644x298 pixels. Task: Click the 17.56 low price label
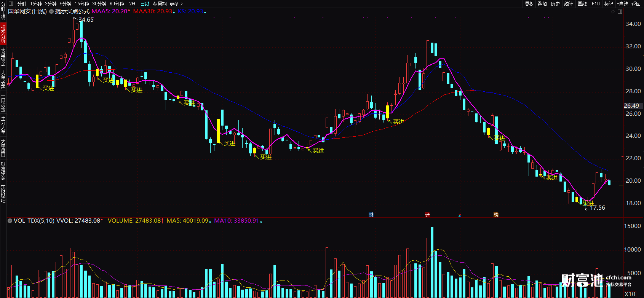[598, 208]
